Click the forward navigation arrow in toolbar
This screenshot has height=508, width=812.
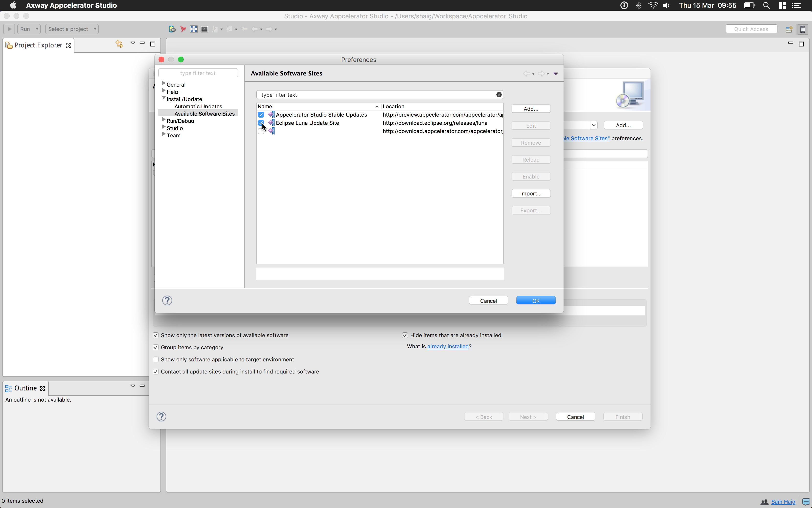tap(269, 29)
